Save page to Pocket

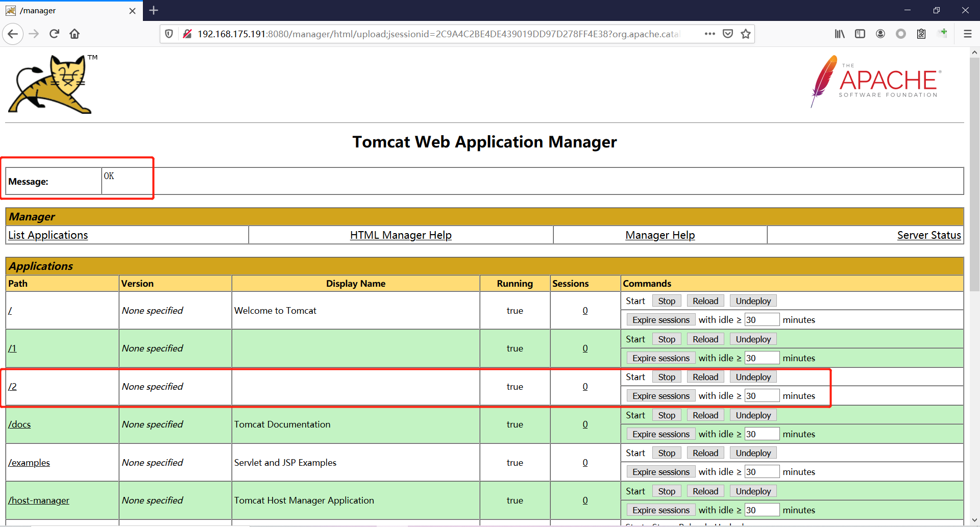(x=728, y=34)
